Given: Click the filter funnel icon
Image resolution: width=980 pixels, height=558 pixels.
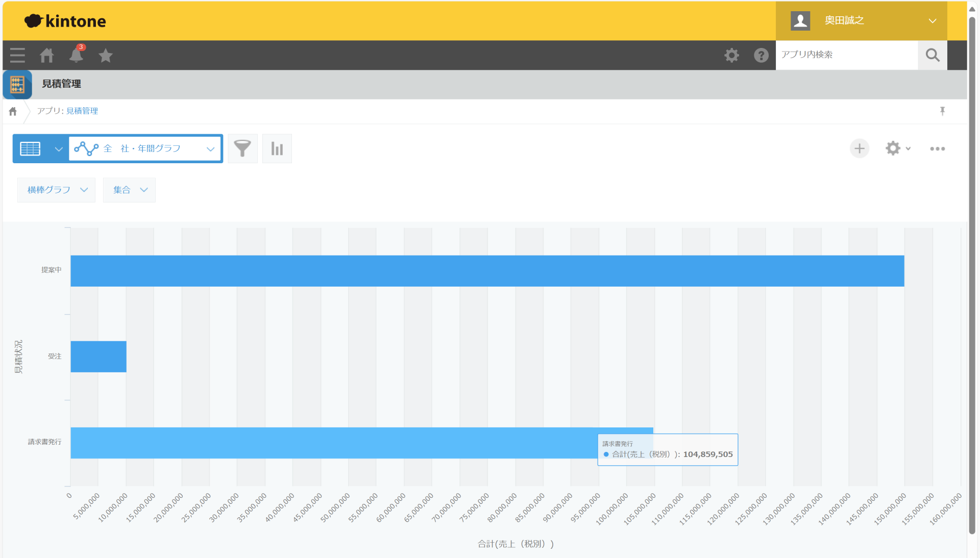Looking at the screenshot, I should pos(242,148).
